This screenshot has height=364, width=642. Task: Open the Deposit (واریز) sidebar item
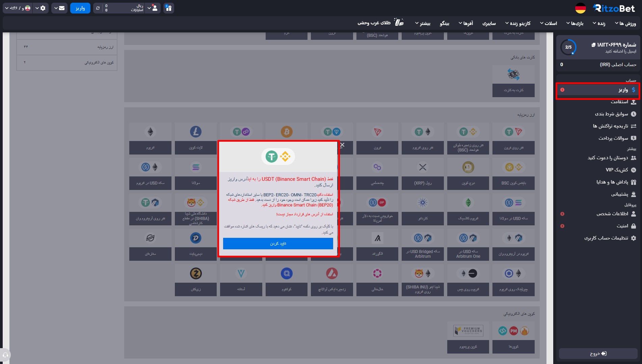point(598,90)
